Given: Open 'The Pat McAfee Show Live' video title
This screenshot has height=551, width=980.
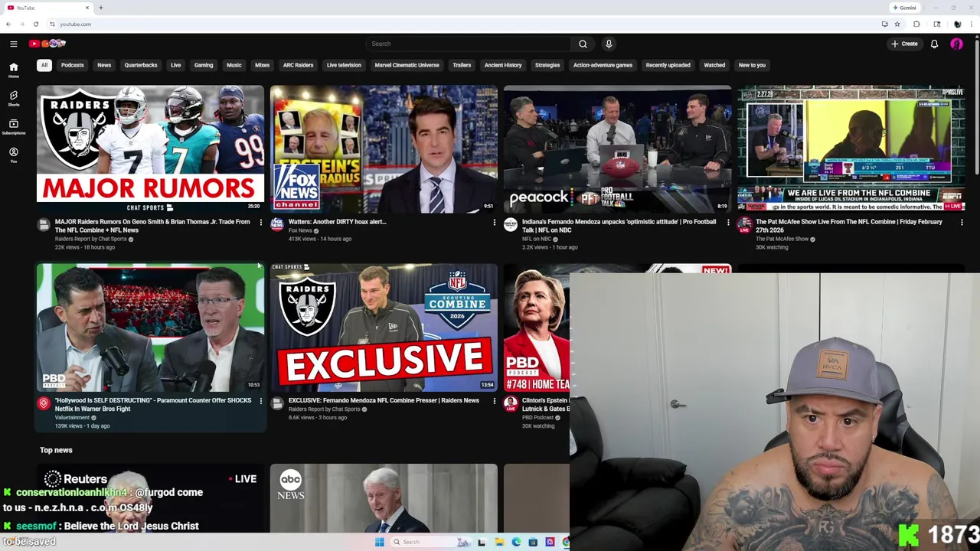Looking at the screenshot, I should click(849, 226).
